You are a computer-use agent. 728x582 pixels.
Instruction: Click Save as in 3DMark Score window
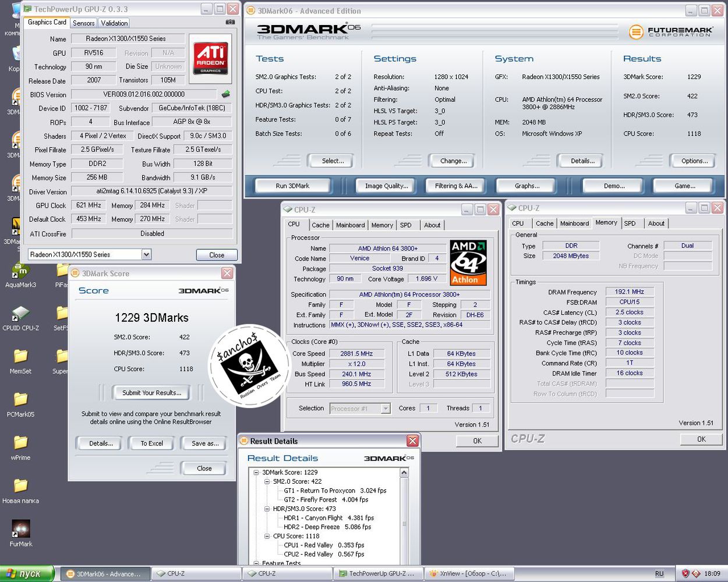tap(205, 443)
